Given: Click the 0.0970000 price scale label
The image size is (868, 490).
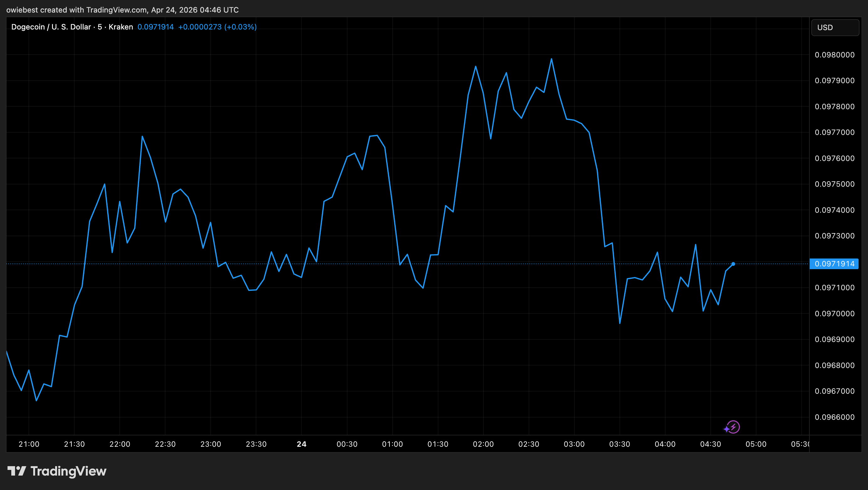Looking at the screenshot, I should (x=834, y=314).
